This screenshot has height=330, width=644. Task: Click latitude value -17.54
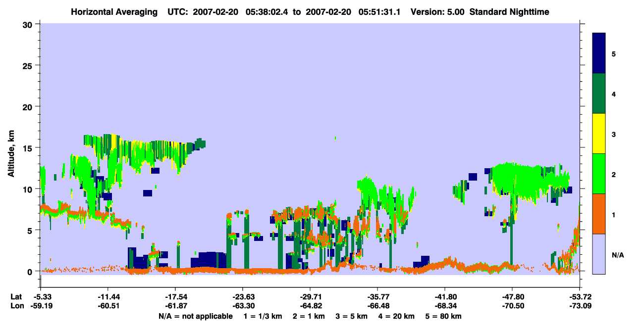[175, 297]
